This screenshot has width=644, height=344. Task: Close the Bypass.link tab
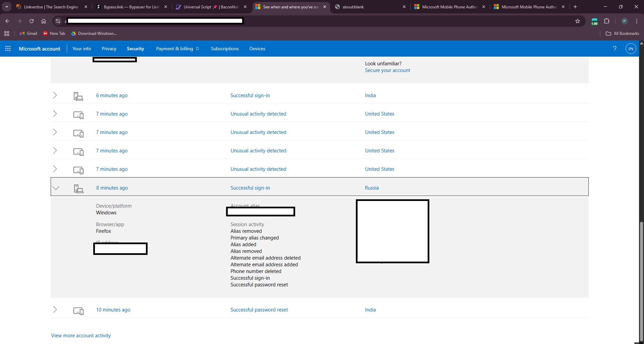(166, 7)
